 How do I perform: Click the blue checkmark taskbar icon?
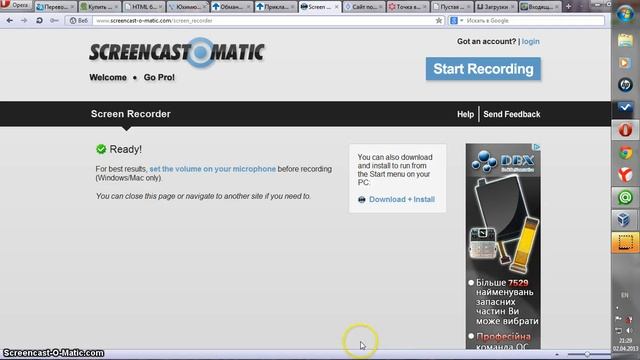tap(625, 108)
